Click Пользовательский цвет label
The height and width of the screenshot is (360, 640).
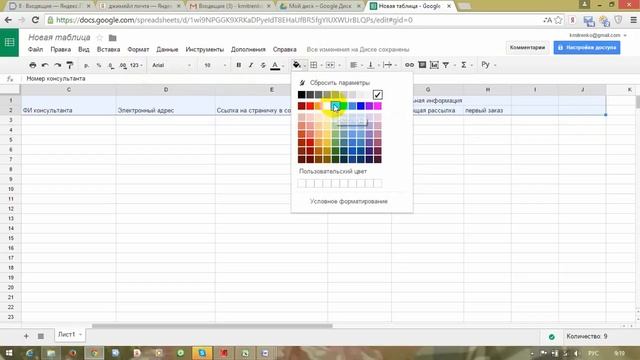(x=333, y=171)
